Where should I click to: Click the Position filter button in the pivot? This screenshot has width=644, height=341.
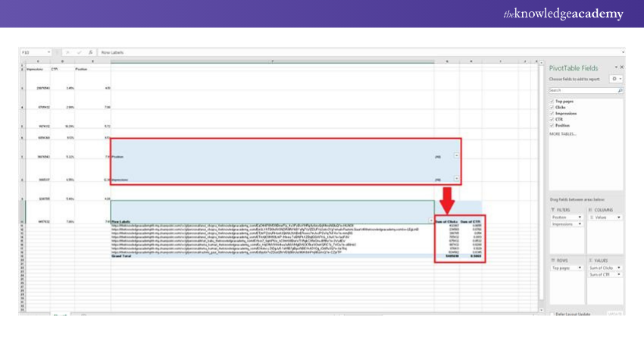point(456,155)
